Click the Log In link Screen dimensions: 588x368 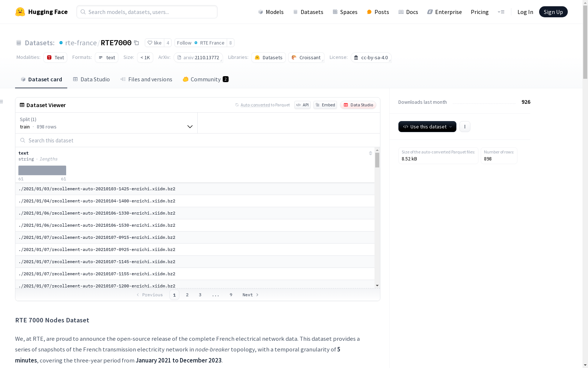coord(525,12)
